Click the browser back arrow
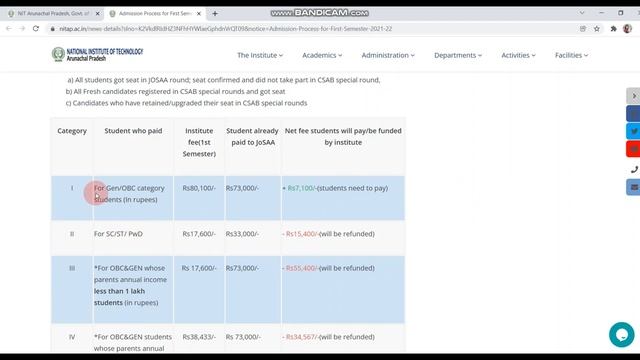 click(x=9, y=29)
